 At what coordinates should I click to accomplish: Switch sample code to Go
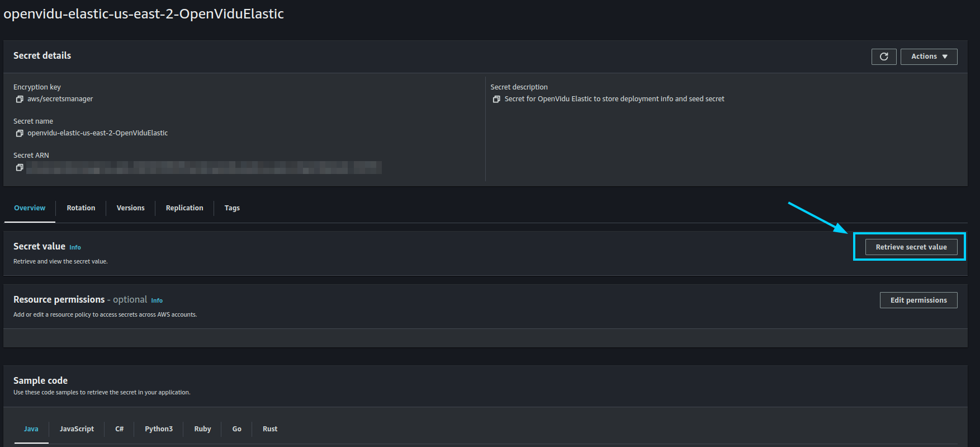237,429
